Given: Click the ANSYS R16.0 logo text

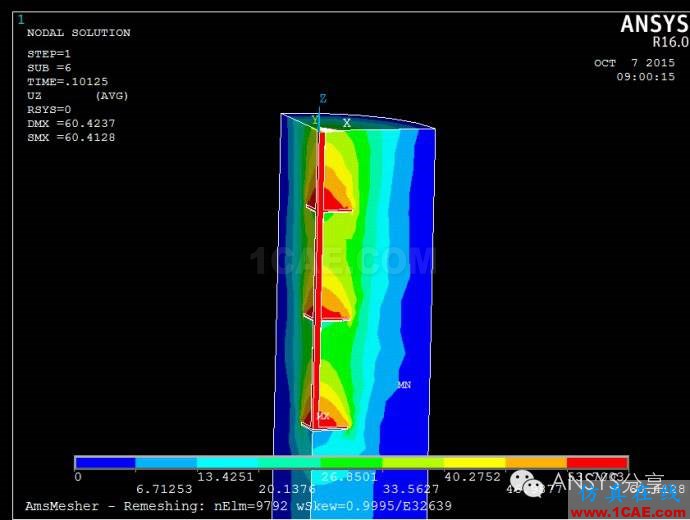Looking at the screenshot, I should pyautogui.click(x=655, y=31).
